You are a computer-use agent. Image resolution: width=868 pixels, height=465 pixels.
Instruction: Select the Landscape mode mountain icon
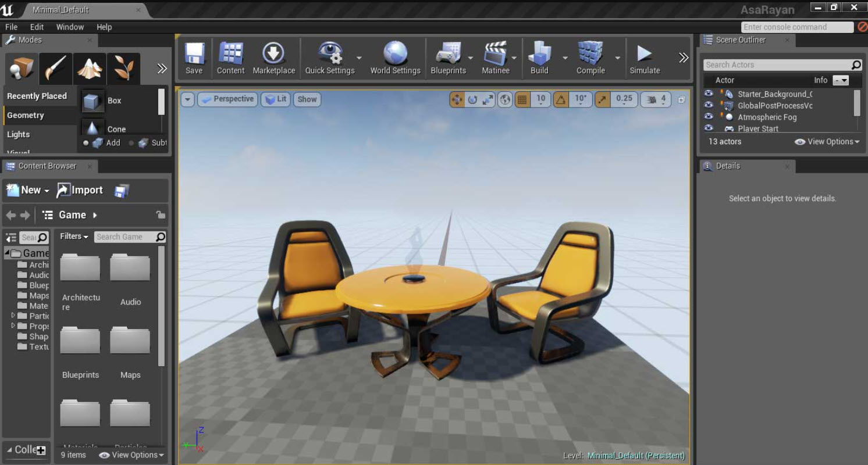(x=90, y=69)
